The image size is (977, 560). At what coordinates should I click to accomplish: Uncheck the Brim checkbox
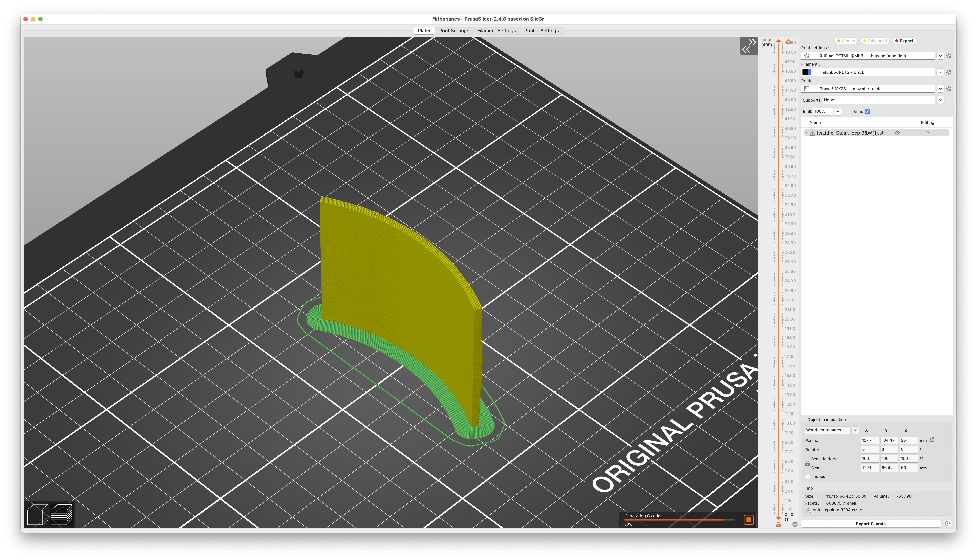click(867, 111)
